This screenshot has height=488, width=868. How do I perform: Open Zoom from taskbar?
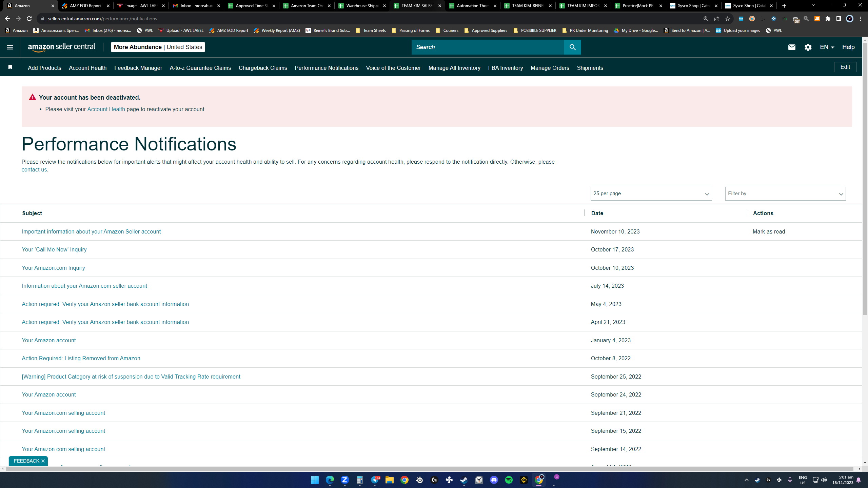[x=344, y=480]
